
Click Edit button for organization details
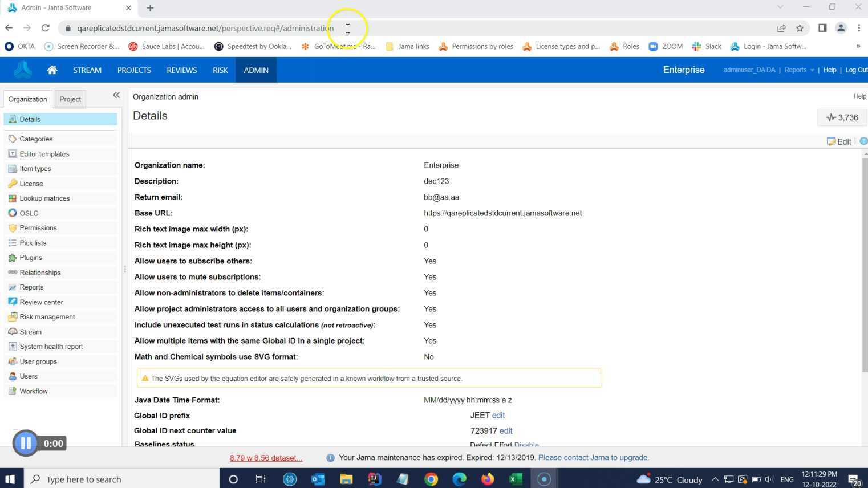click(839, 141)
